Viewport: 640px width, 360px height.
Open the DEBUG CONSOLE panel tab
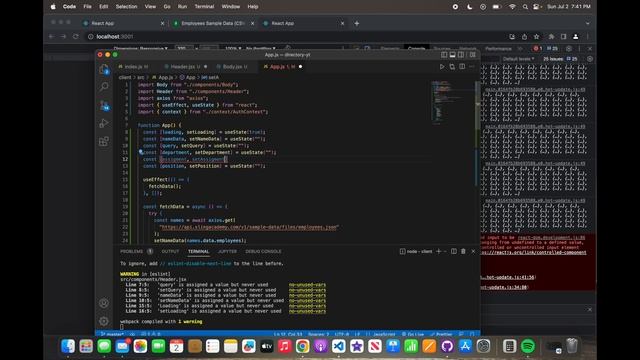pos(263,251)
